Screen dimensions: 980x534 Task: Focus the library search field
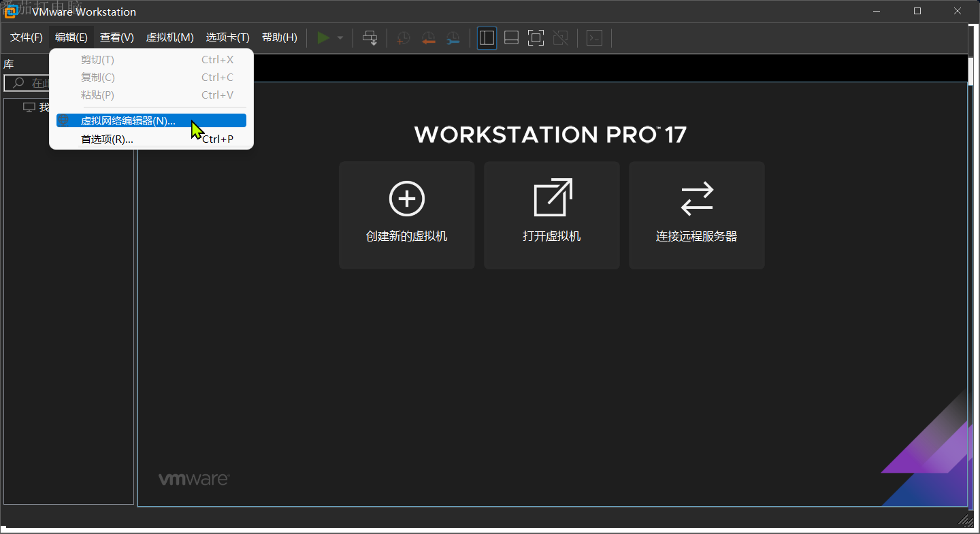pyautogui.click(x=27, y=83)
